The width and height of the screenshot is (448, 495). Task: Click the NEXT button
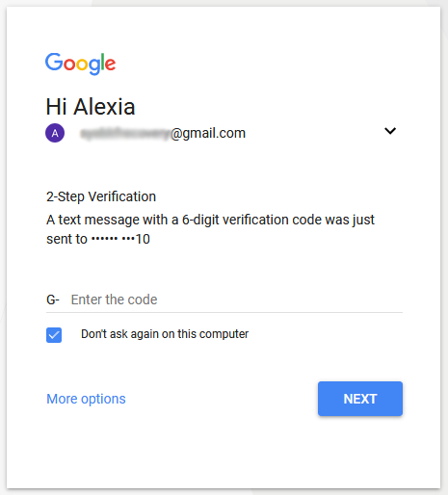tap(360, 399)
